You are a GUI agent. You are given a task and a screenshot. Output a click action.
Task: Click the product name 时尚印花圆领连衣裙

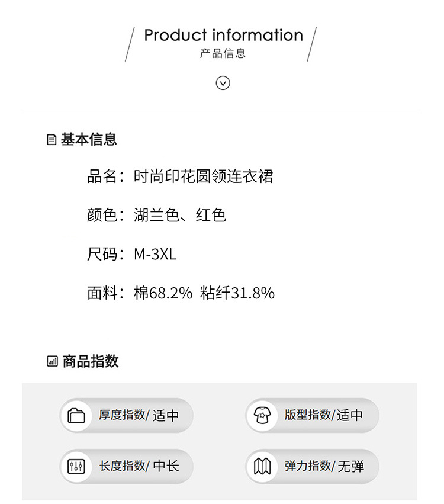point(203,176)
